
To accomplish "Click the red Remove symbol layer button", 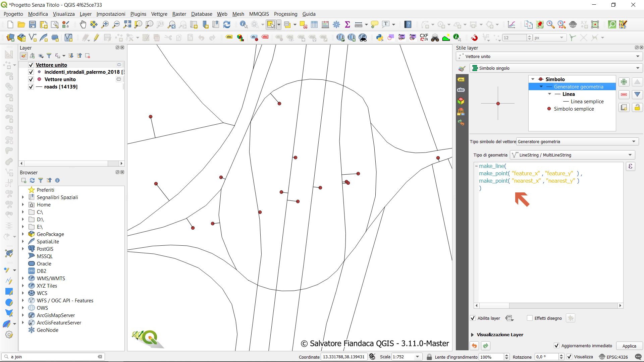I will 624,95.
